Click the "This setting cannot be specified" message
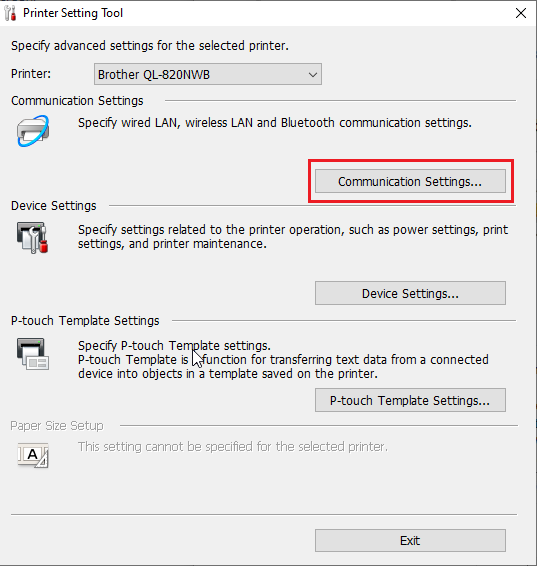 233,447
